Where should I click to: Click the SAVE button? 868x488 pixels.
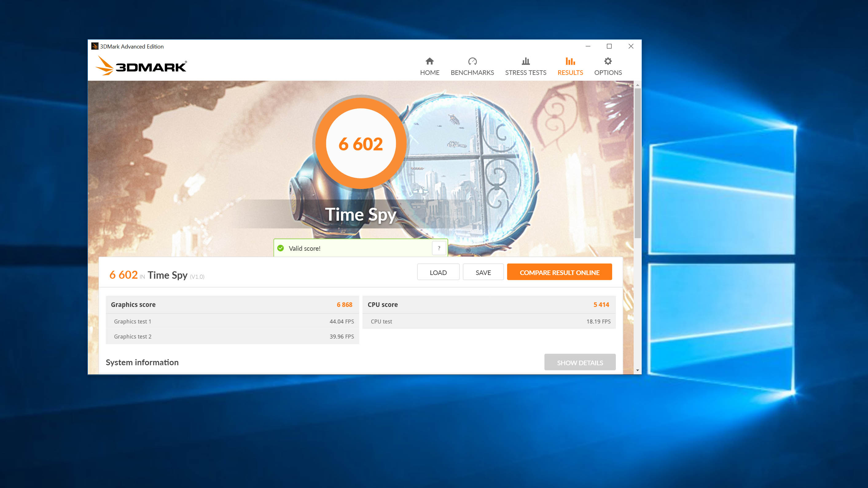point(483,272)
